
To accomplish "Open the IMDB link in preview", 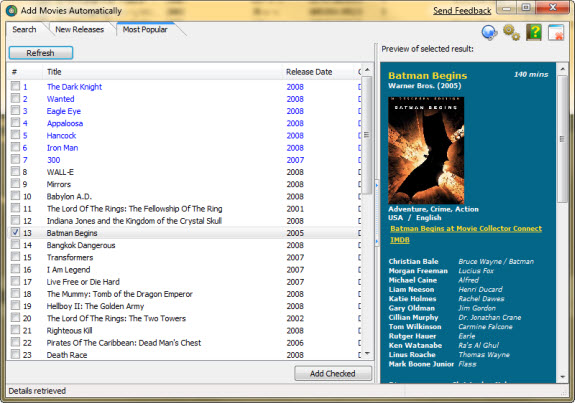I will tap(400, 240).
